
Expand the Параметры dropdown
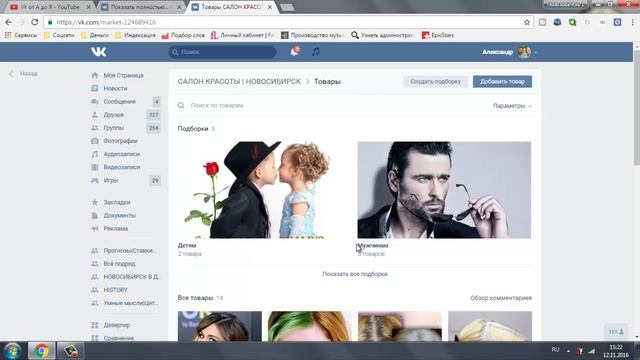[512, 106]
